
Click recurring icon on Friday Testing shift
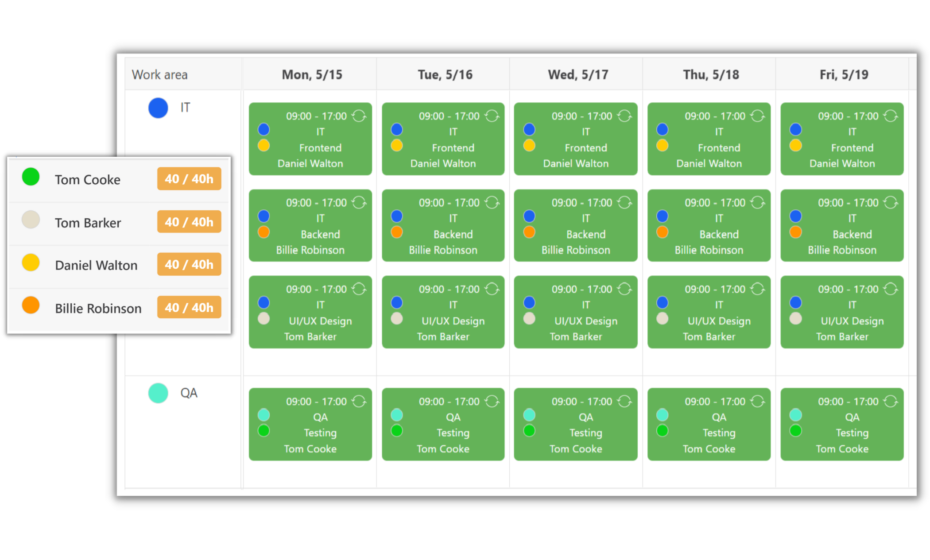pos(890,402)
